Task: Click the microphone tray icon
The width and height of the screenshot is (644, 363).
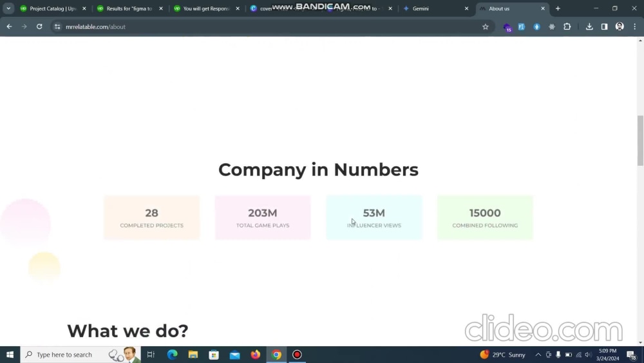Action: tap(558, 355)
